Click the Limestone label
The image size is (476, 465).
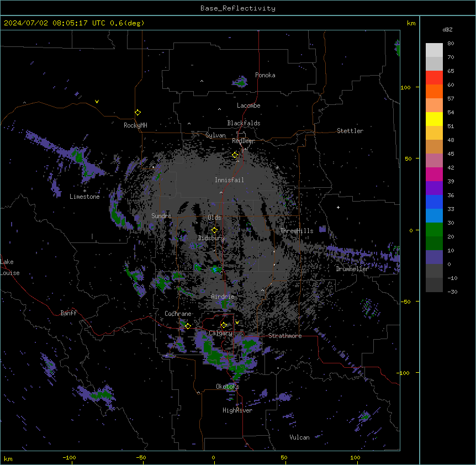84,197
